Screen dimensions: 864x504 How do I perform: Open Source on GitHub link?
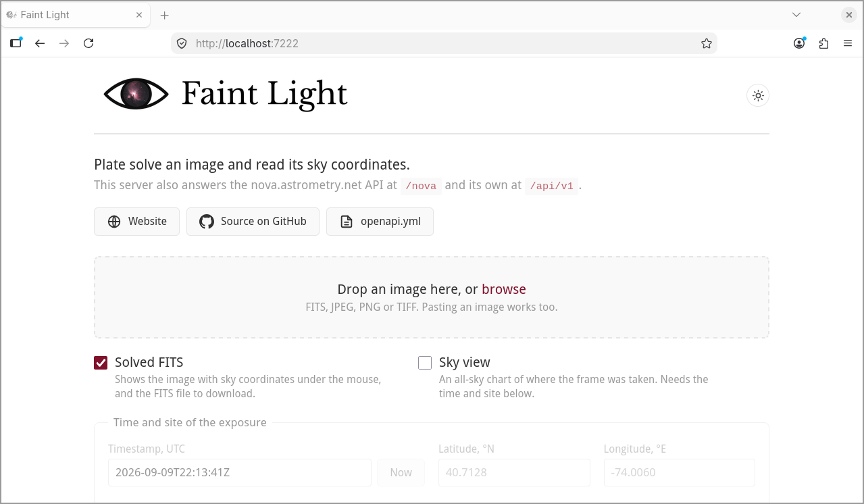coord(253,222)
